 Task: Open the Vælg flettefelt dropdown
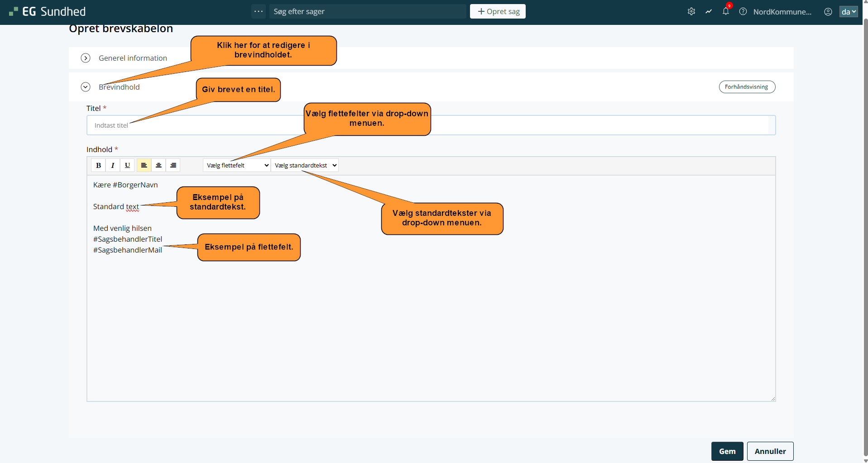pos(237,165)
